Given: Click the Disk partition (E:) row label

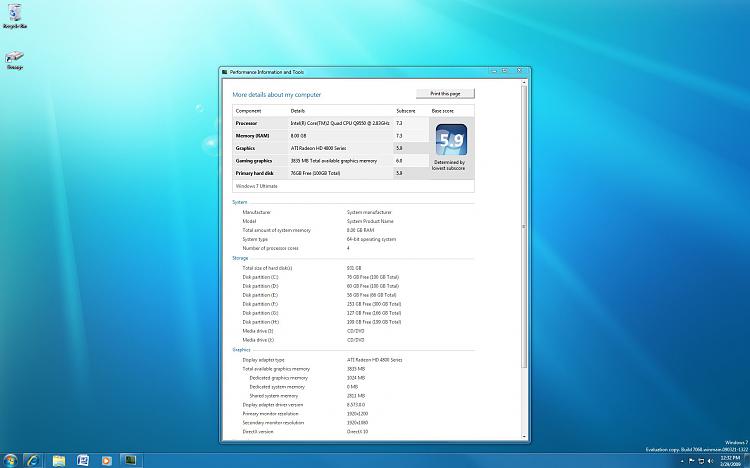Looking at the screenshot, I should pyautogui.click(x=260, y=295).
